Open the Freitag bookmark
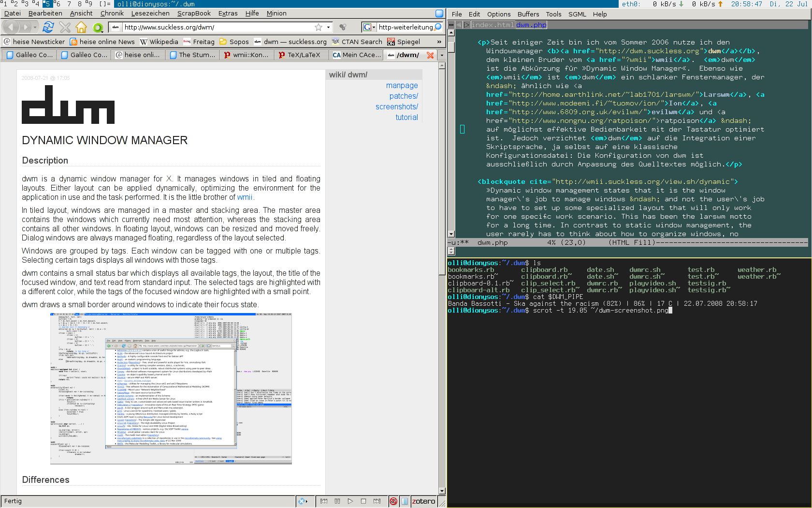 pyautogui.click(x=199, y=42)
